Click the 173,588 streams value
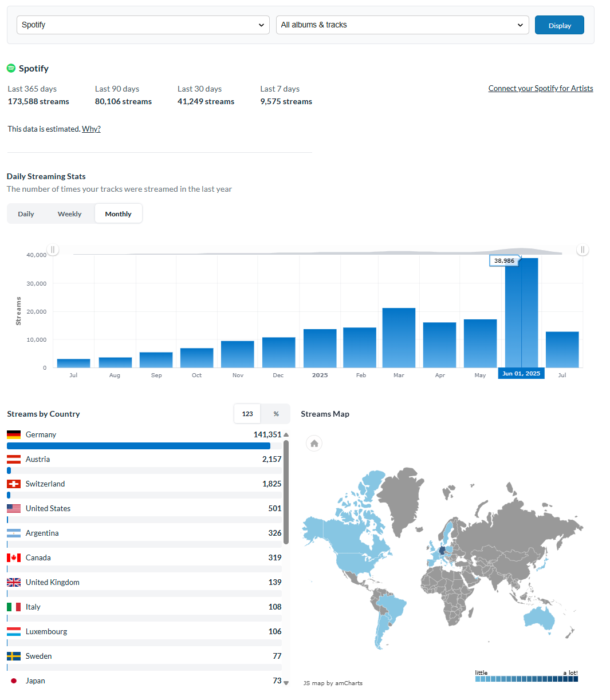Image resolution: width=610 pixels, height=700 pixels. click(38, 101)
